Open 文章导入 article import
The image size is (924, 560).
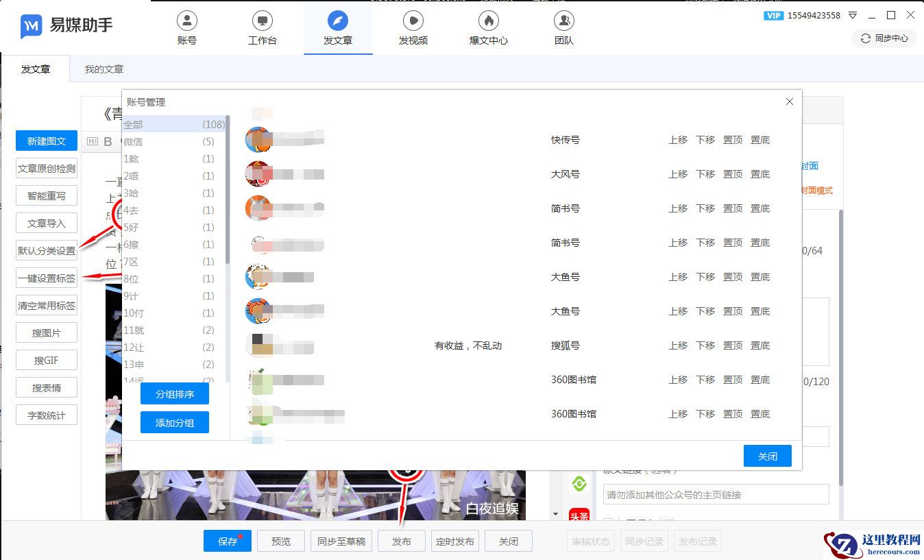tap(47, 223)
